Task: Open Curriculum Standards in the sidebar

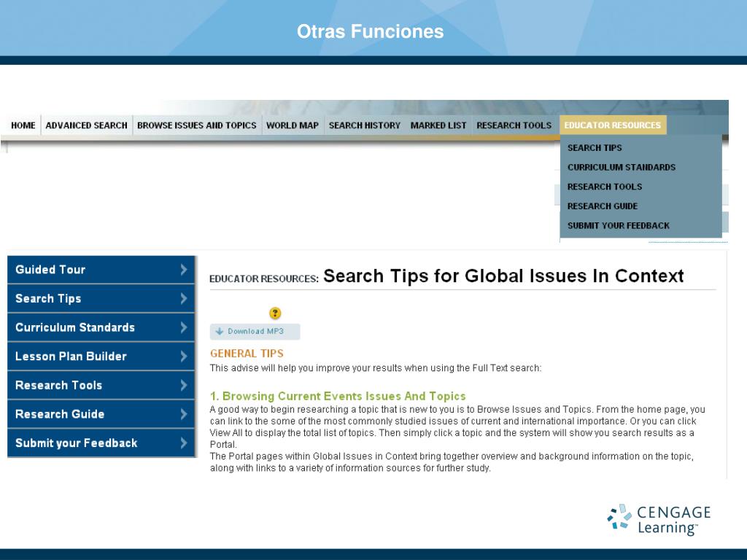Action: (x=101, y=327)
